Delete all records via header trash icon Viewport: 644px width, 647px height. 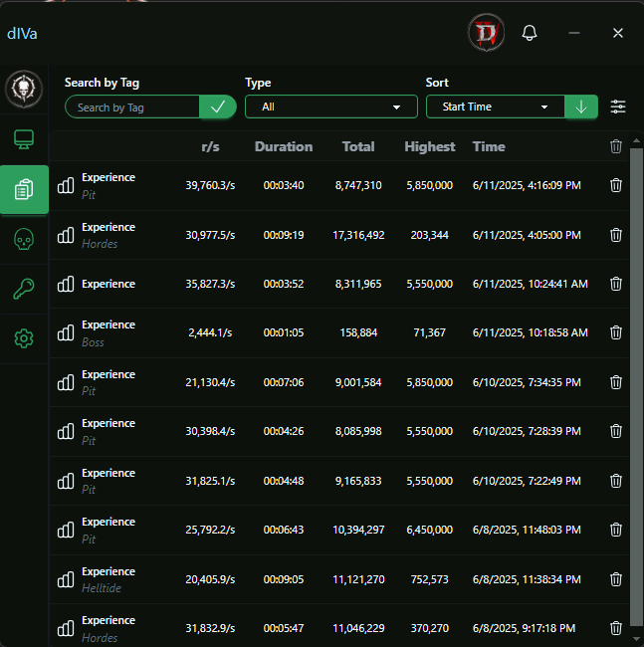(616, 146)
